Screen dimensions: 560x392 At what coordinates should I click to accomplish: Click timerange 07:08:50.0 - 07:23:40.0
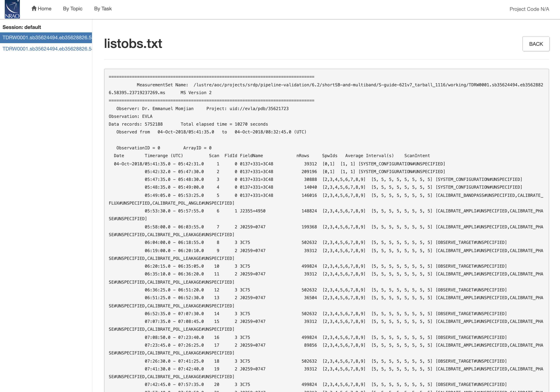[x=174, y=337]
